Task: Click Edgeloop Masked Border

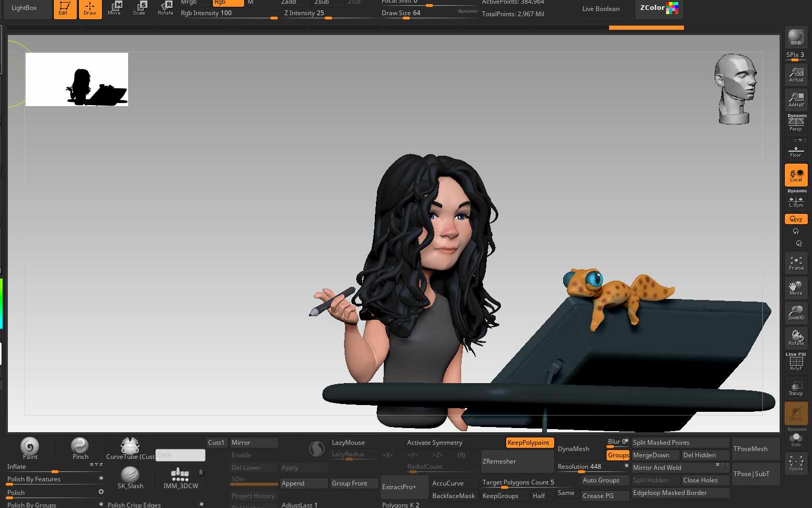Action: 680,493
